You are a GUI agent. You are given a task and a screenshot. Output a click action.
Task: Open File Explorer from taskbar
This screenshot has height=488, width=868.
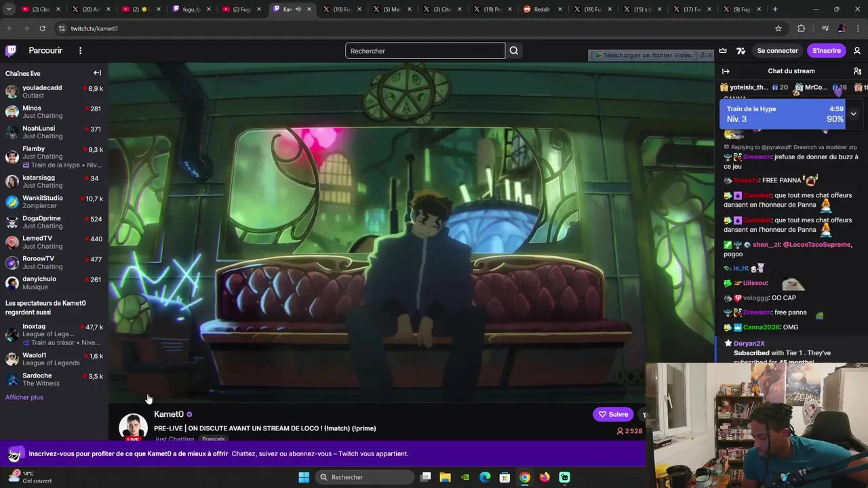click(x=445, y=477)
